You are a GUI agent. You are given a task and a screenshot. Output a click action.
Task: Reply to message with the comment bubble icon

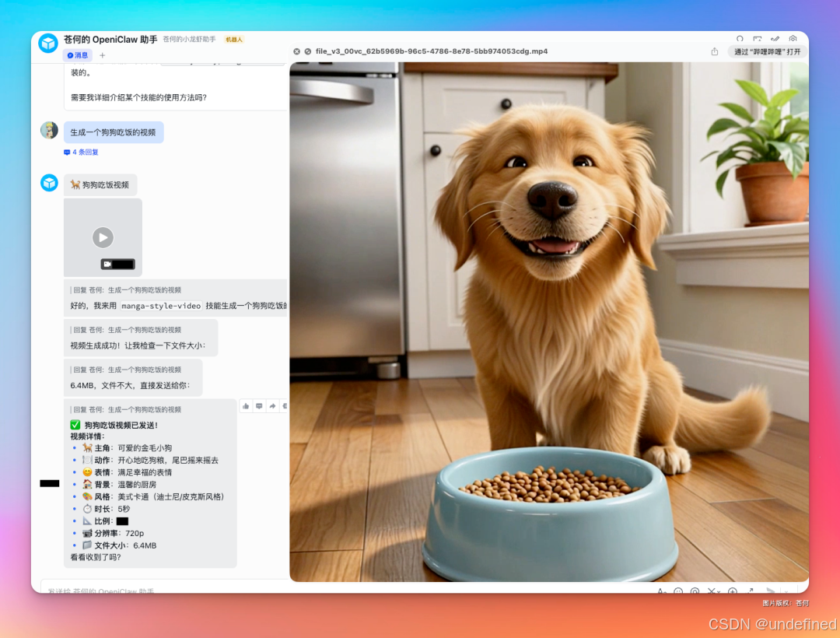[259, 406]
